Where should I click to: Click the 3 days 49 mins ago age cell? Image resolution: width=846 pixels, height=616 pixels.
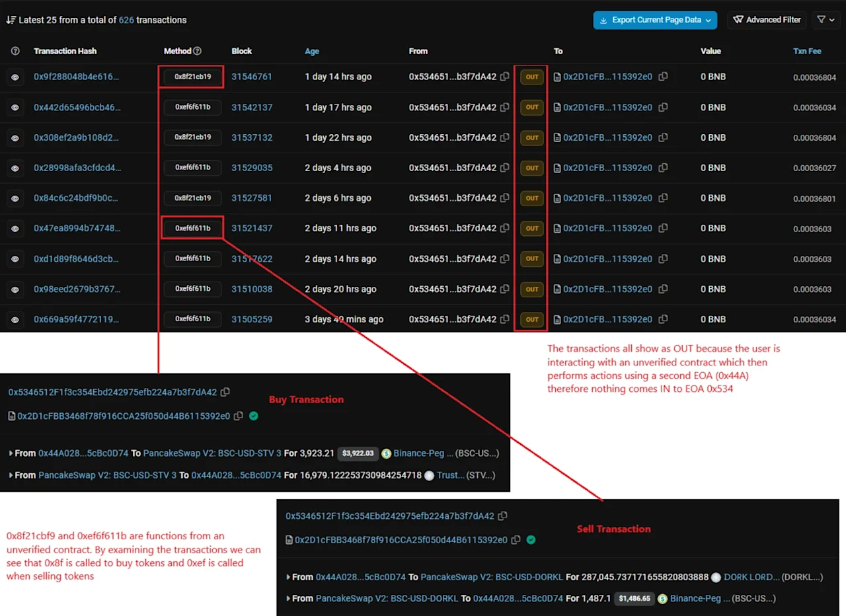pos(344,319)
